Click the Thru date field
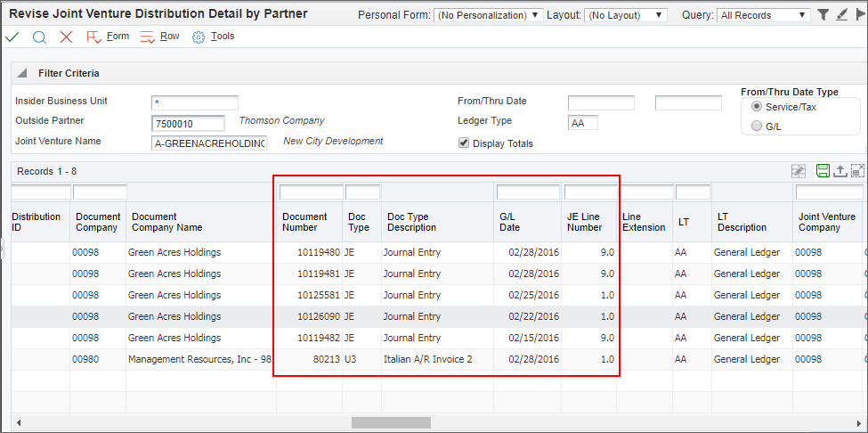The width and height of the screenshot is (868, 433). tap(689, 103)
